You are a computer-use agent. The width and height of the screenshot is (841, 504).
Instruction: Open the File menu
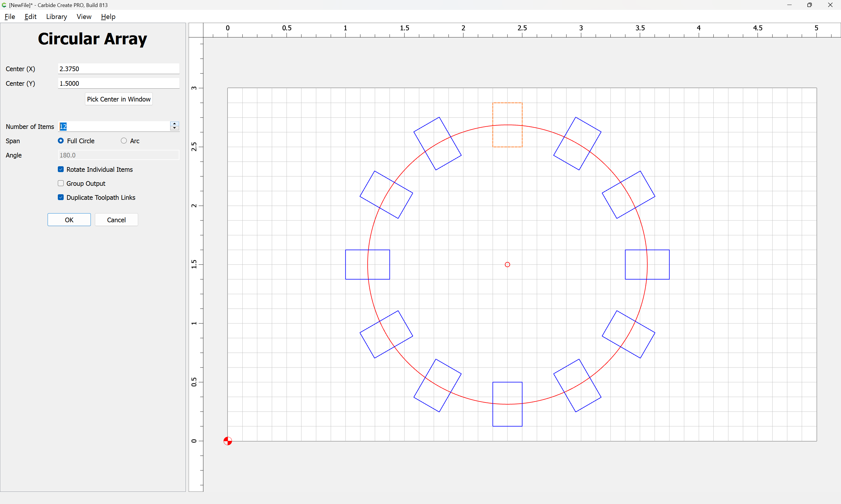(x=10, y=17)
